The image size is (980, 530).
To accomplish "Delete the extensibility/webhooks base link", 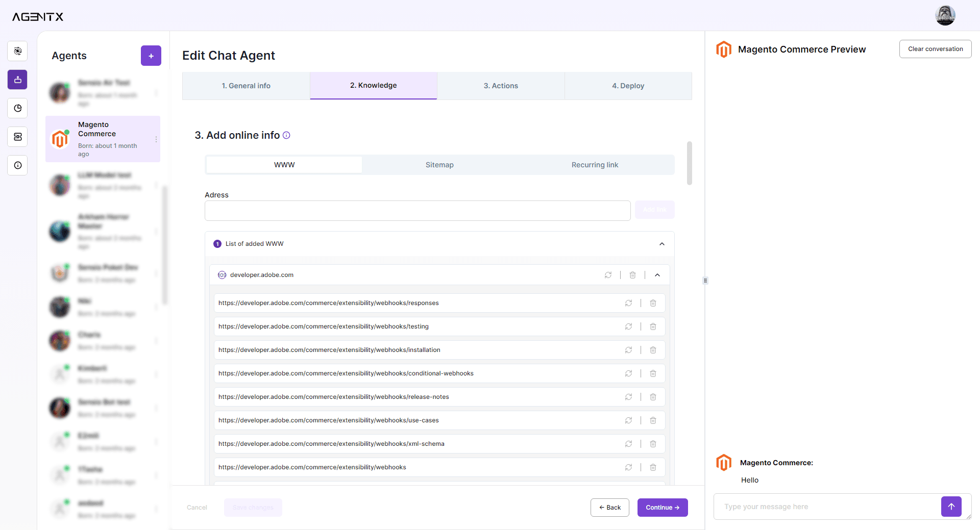I will [x=653, y=467].
